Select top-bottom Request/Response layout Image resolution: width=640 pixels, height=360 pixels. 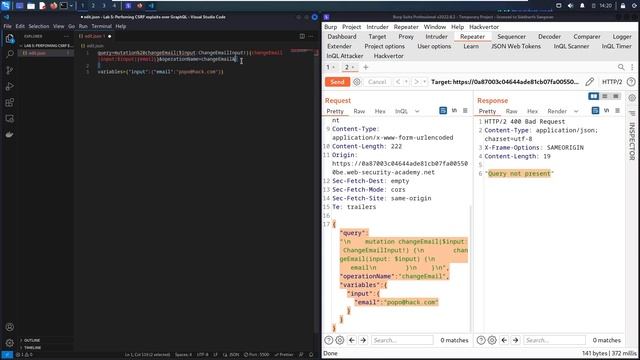point(605,96)
